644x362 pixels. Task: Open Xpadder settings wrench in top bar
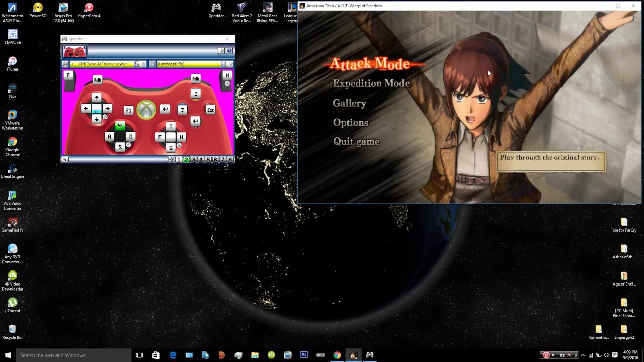point(221,51)
